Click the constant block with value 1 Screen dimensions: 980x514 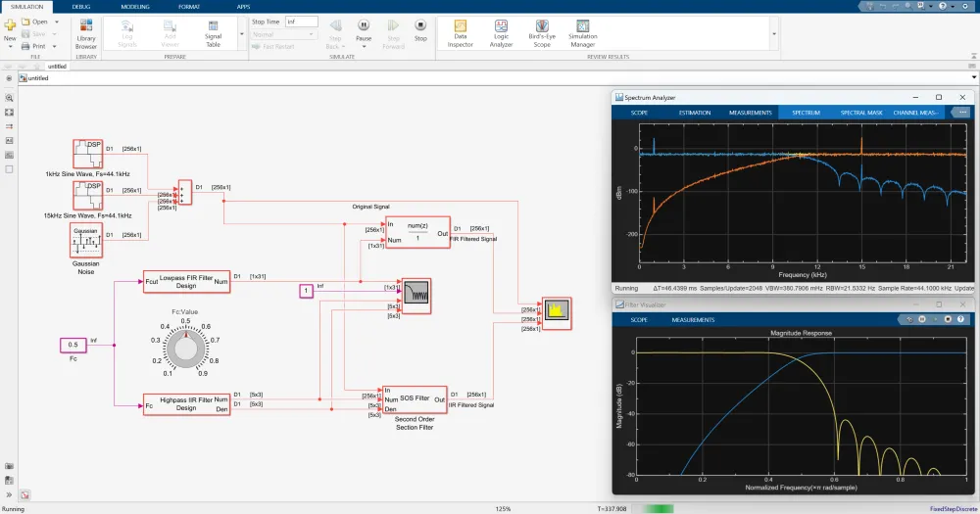pos(306,291)
